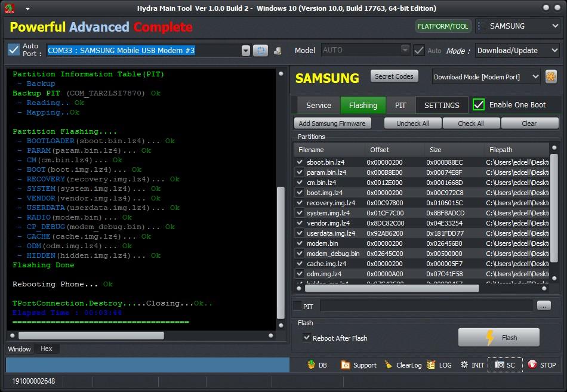Toggle the Auto Port checkbox
Image resolution: width=567 pixels, height=392 pixels.
(x=14, y=50)
